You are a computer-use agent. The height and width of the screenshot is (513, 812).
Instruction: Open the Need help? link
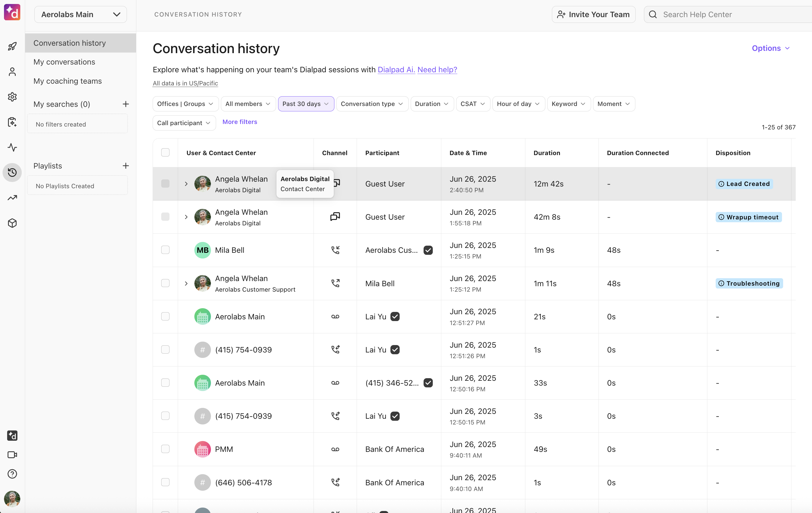coord(437,69)
